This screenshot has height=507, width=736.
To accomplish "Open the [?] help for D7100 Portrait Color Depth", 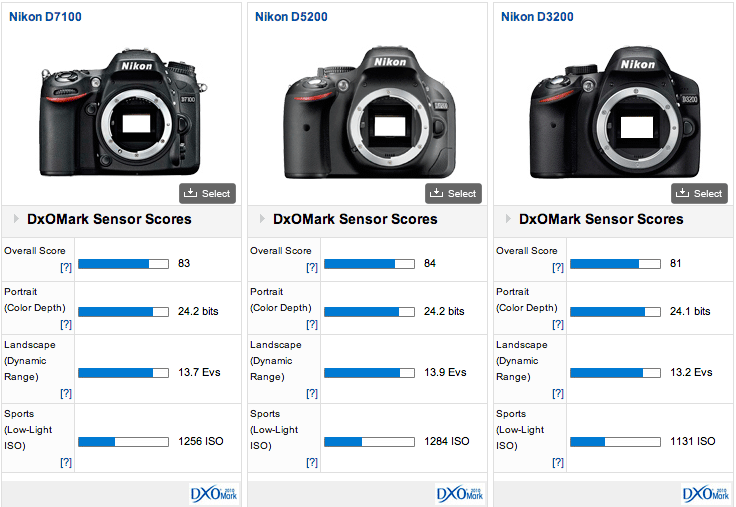I will click(66, 324).
